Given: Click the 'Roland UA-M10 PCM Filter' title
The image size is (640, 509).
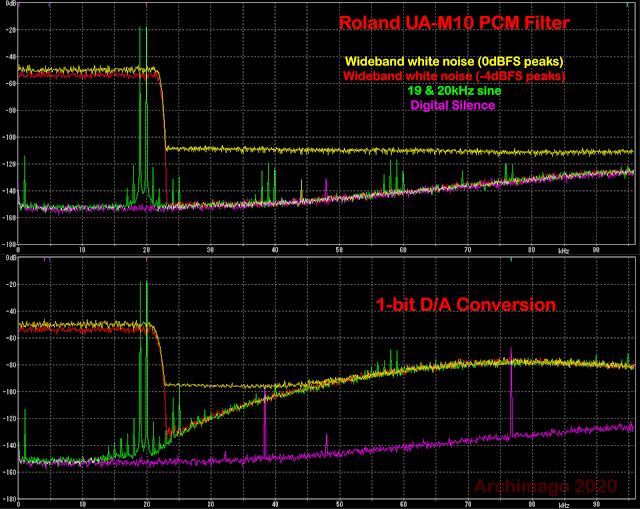Looking at the screenshot, I should point(454,22).
